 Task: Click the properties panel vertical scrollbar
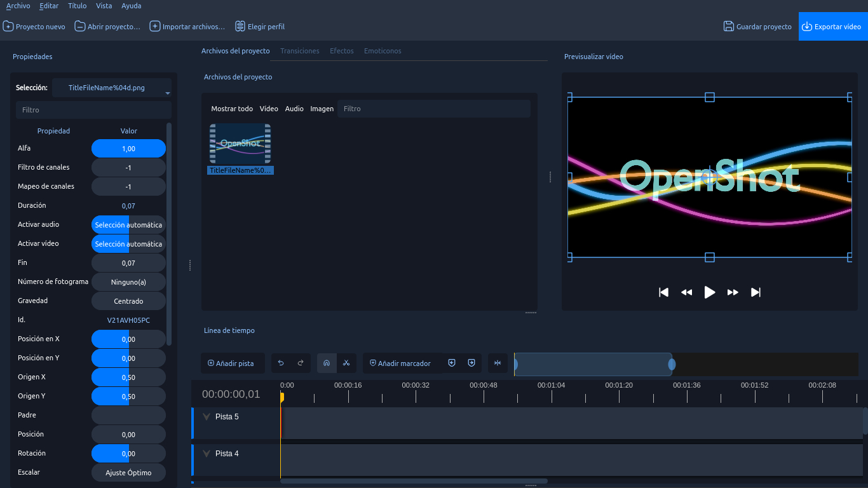click(x=168, y=234)
